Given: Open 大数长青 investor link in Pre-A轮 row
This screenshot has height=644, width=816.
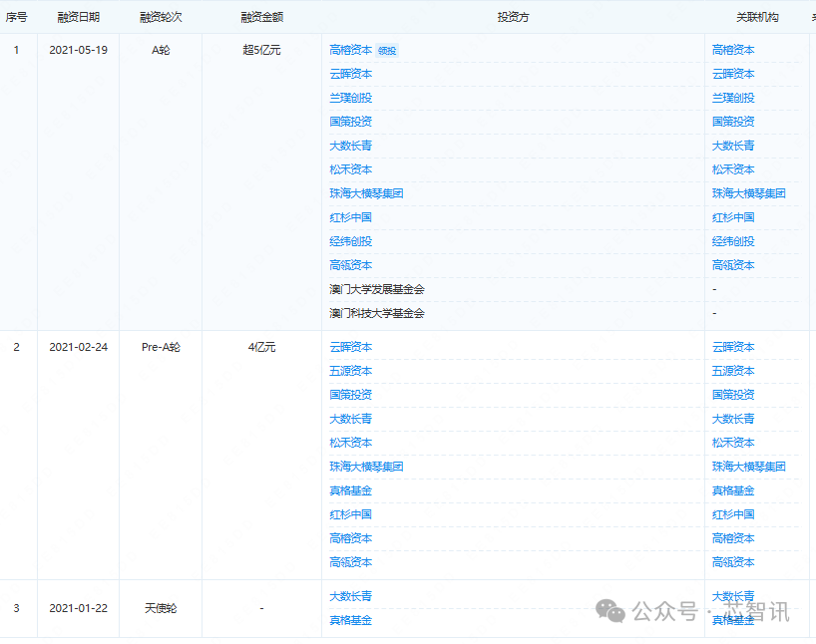Looking at the screenshot, I should 351,419.
